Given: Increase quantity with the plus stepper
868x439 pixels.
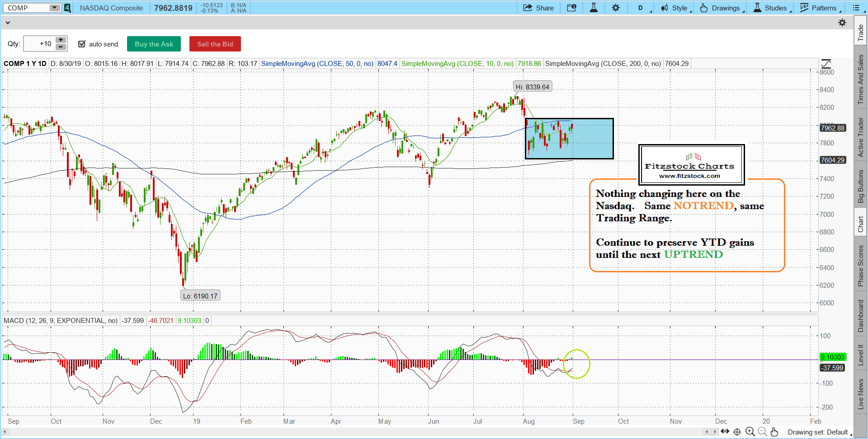Looking at the screenshot, I should 61,40.
